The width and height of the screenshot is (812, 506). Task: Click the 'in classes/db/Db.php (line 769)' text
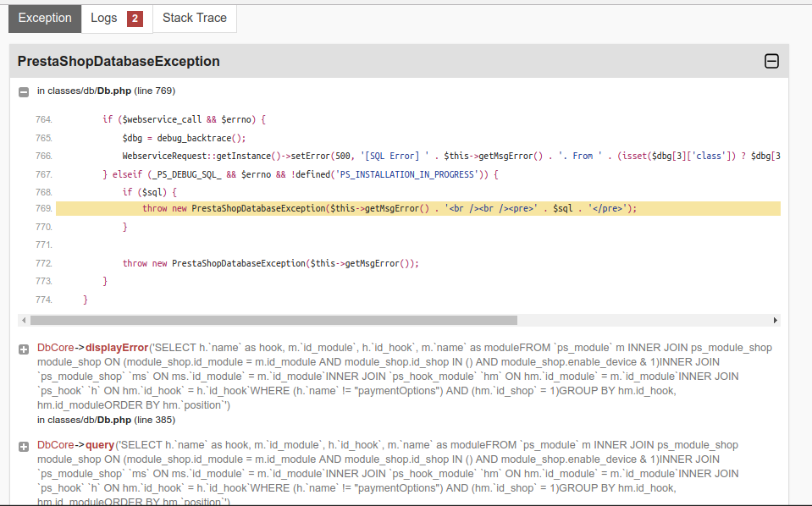[x=106, y=91]
